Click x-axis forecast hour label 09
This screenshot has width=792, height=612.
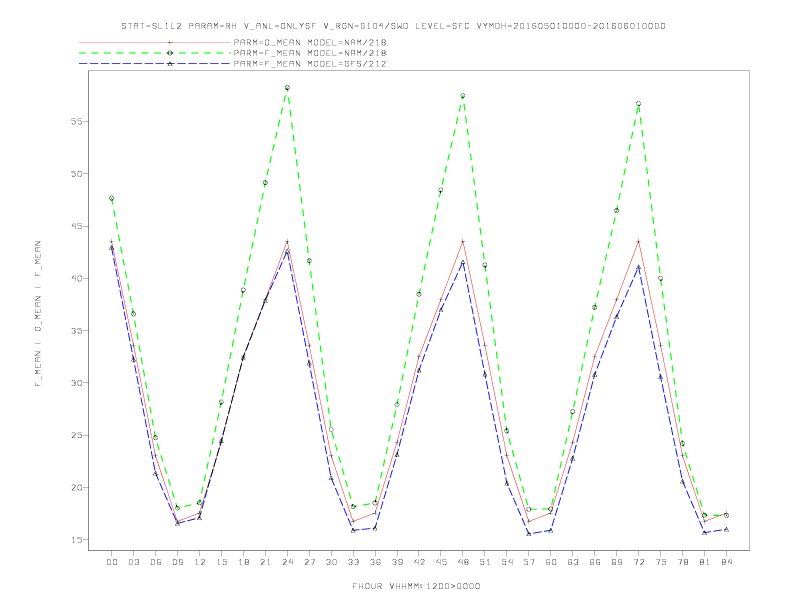coord(177,562)
